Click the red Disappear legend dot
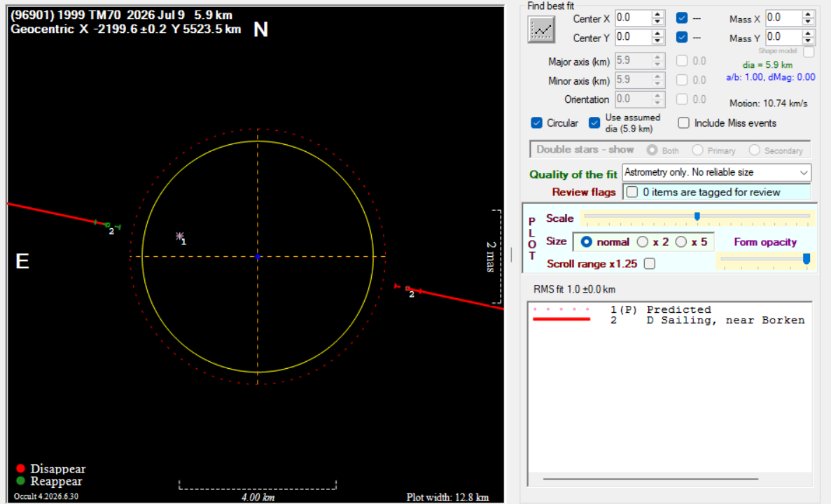 click(x=21, y=468)
